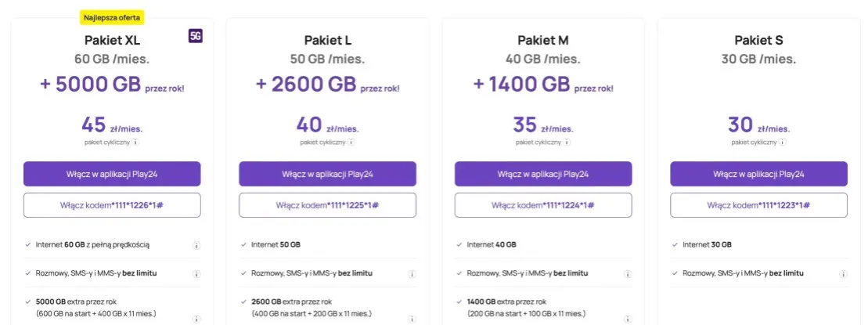Viewport: 868px width, 325px height.
Task: Click the Włącz kodem *111*1225*1# button
Action: (x=327, y=205)
